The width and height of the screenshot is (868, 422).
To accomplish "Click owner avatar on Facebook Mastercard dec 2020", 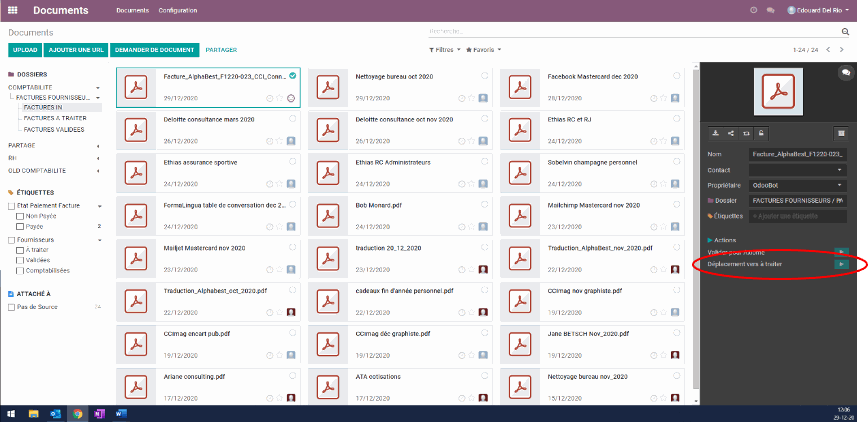I will (675, 98).
